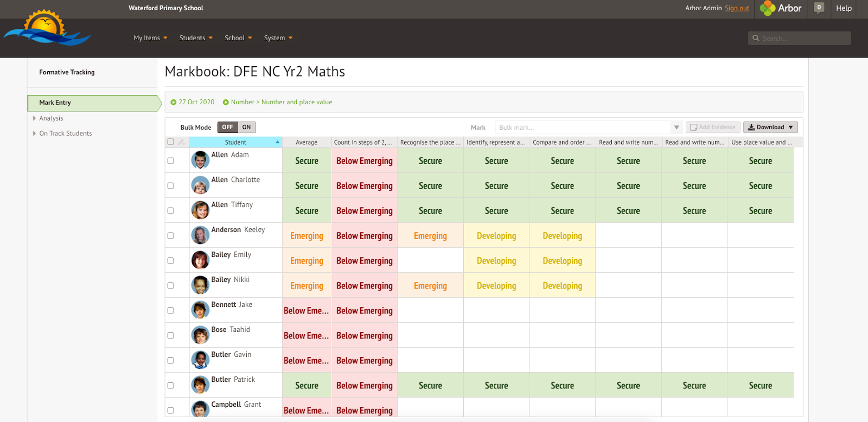Open the Students menu
868x422 pixels.
[196, 38]
